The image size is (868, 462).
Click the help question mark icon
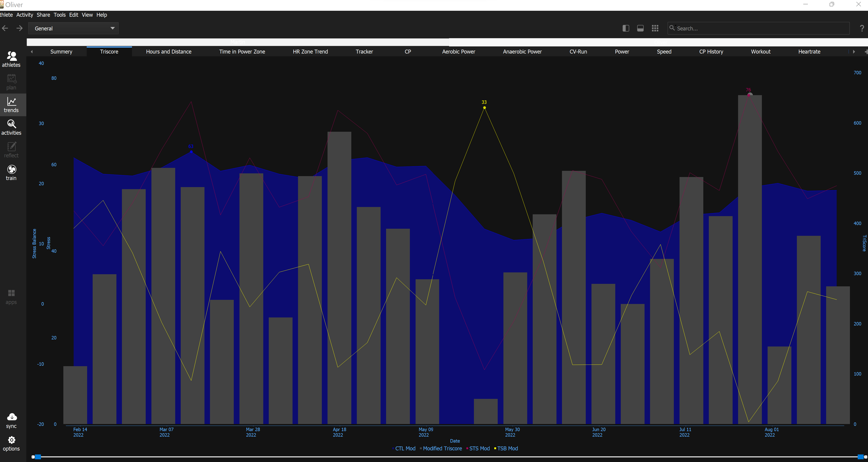pyautogui.click(x=862, y=28)
